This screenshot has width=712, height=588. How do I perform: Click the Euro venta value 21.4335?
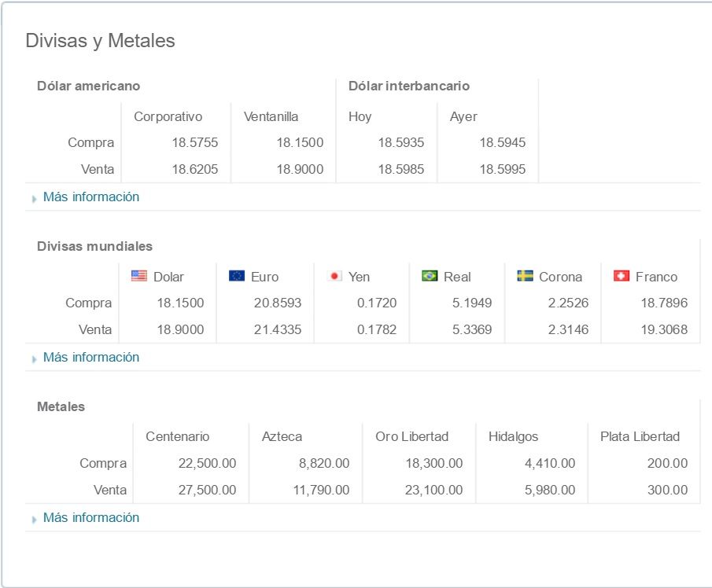pyautogui.click(x=276, y=329)
